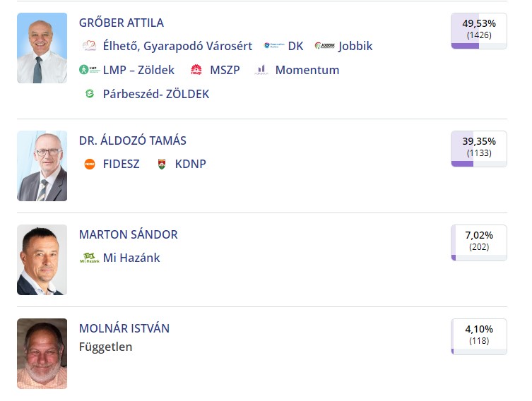532x401 pixels.
Task: Click Grőber Attila's portrait photo
Action: (42, 48)
